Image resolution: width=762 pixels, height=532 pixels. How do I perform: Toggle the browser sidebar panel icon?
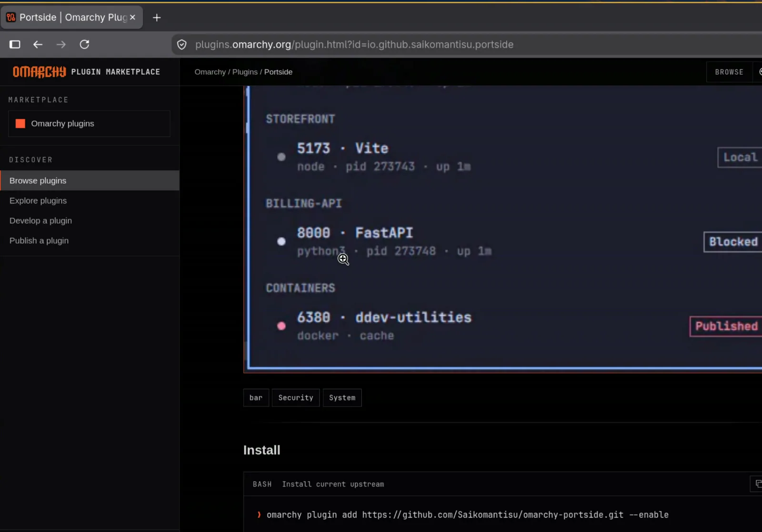[x=15, y=44]
